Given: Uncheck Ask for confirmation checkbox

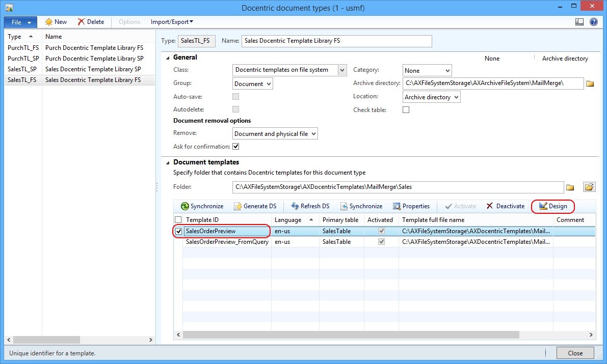Looking at the screenshot, I should 236,147.
